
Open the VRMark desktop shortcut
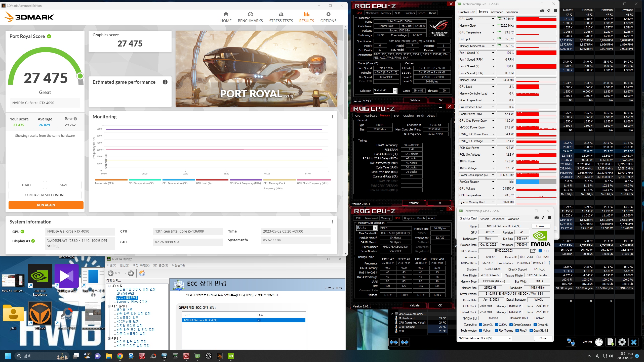click(40, 316)
